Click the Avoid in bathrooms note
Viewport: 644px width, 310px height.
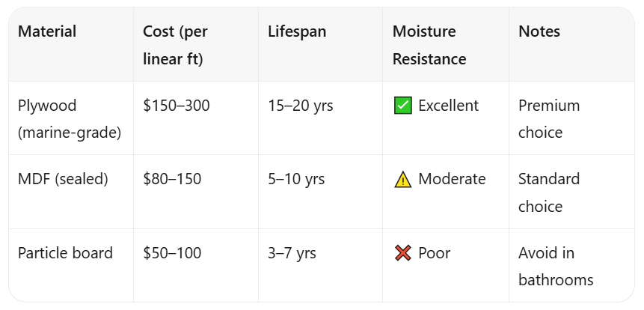tap(556, 267)
